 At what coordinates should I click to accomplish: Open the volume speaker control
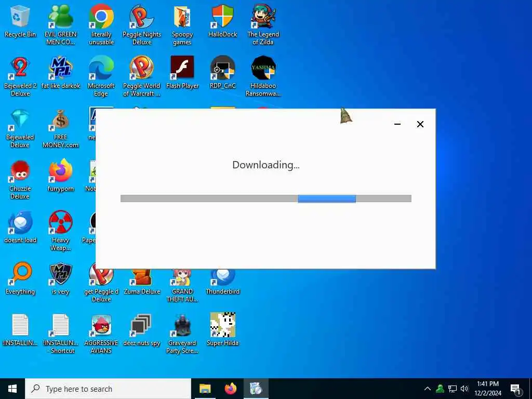[464, 389]
